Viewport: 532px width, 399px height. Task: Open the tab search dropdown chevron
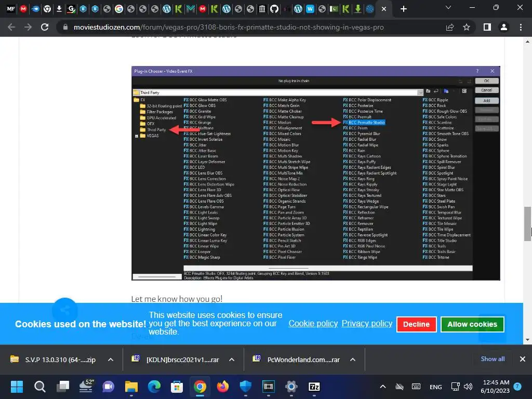[448, 7]
